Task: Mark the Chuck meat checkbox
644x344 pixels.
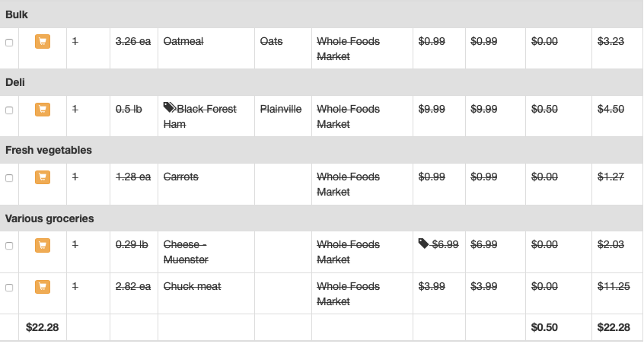Action: pos(9,288)
